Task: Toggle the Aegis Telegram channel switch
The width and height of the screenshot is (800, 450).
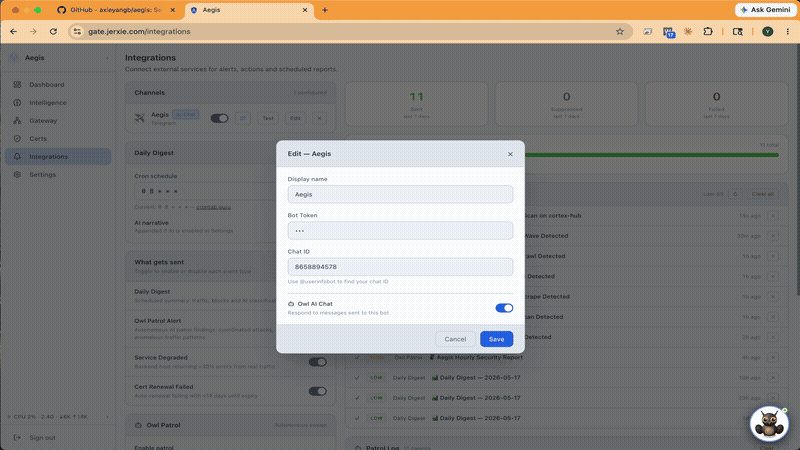Action: [x=219, y=118]
